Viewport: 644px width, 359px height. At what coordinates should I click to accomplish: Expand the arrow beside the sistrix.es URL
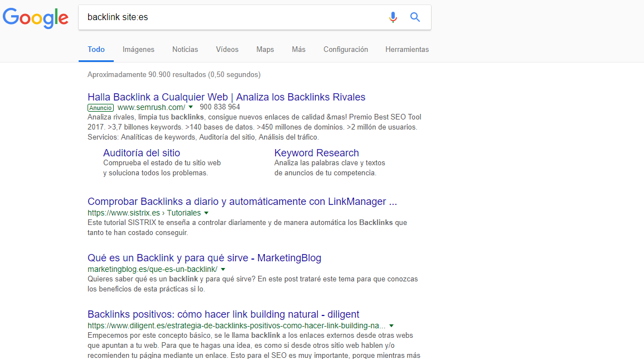click(206, 213)
